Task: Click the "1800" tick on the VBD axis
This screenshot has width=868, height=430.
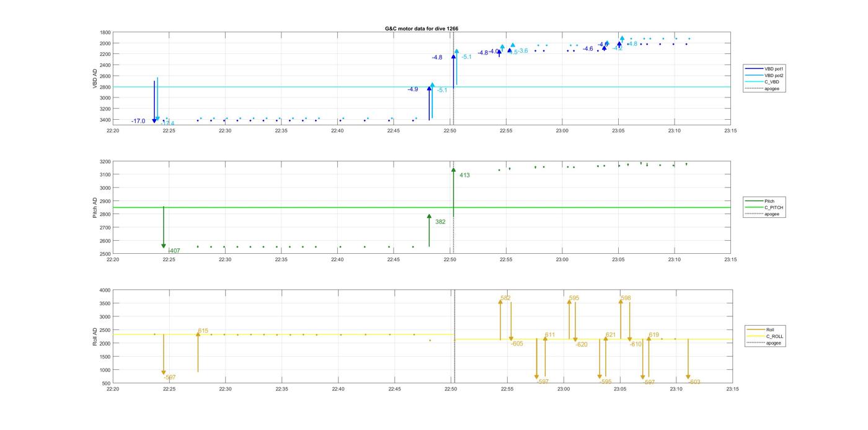Action: (x=105, y=32)
